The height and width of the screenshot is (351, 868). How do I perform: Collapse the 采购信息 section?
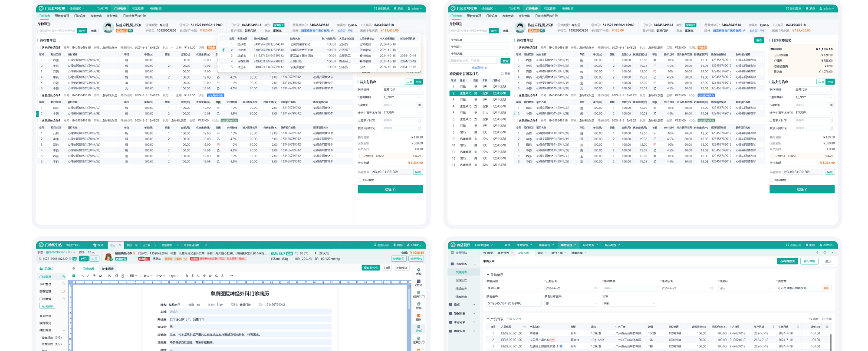coord(488,275)
